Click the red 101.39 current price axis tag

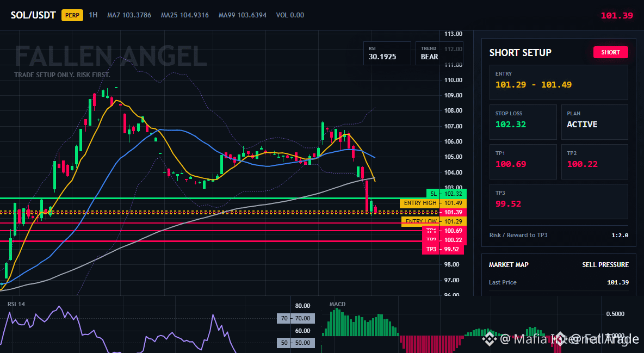point(453,213)
